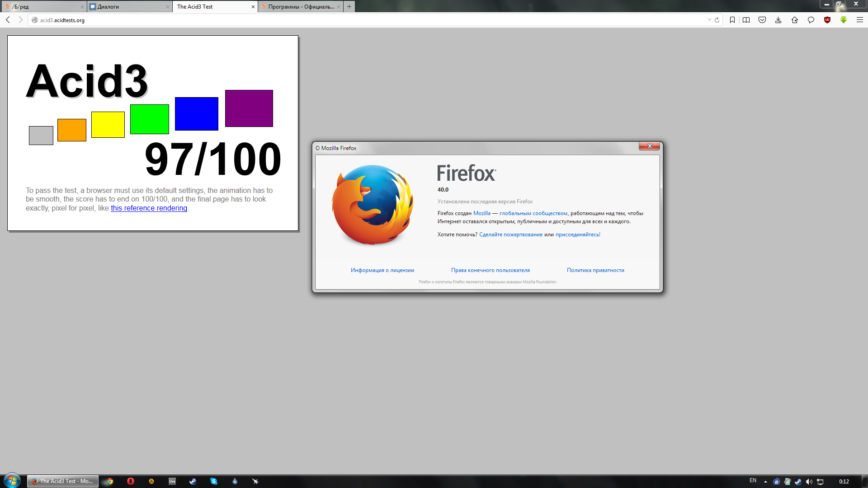868x488 pixels.
Task: Launch Chrome from taskbar
Action: (x=110, y=481)
